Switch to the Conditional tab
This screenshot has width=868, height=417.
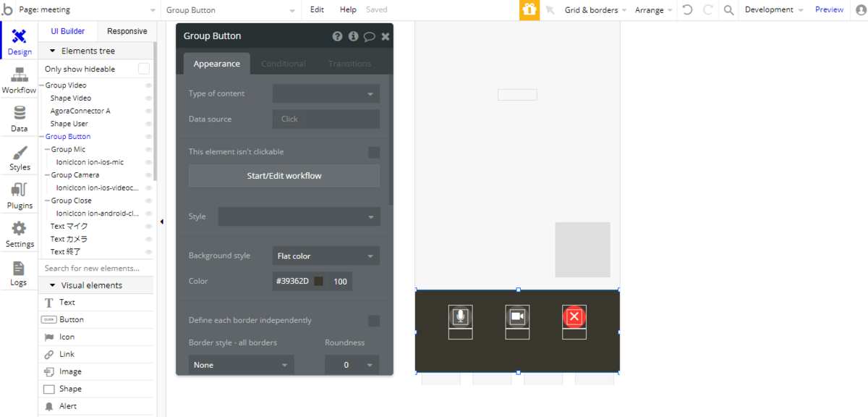tap(284, 64)
